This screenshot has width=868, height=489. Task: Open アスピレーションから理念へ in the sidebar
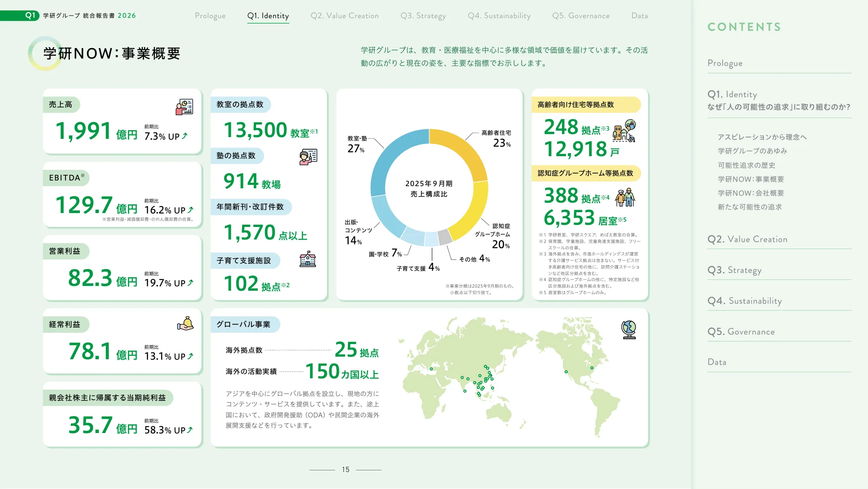(x=762, y=137)
